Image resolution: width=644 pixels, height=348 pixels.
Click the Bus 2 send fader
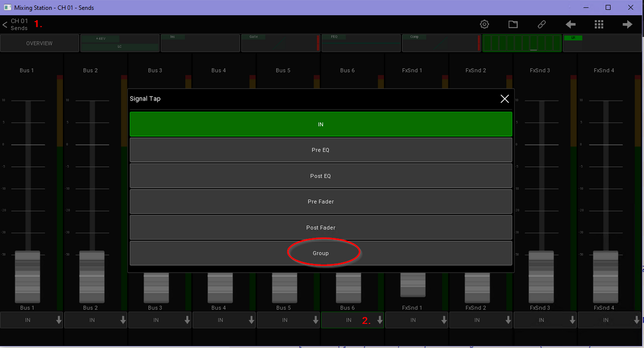coord(92,277)
